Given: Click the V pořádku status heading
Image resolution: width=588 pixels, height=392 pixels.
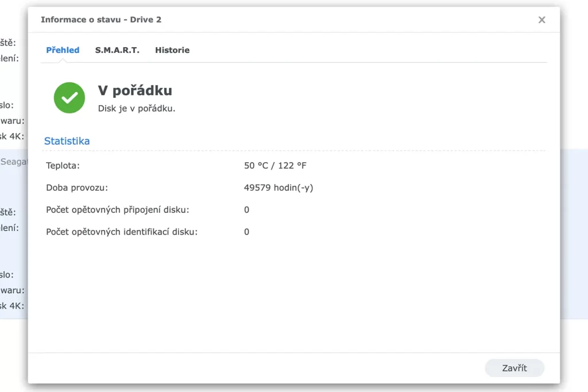Looking at the screenshot, I should 135,90.
